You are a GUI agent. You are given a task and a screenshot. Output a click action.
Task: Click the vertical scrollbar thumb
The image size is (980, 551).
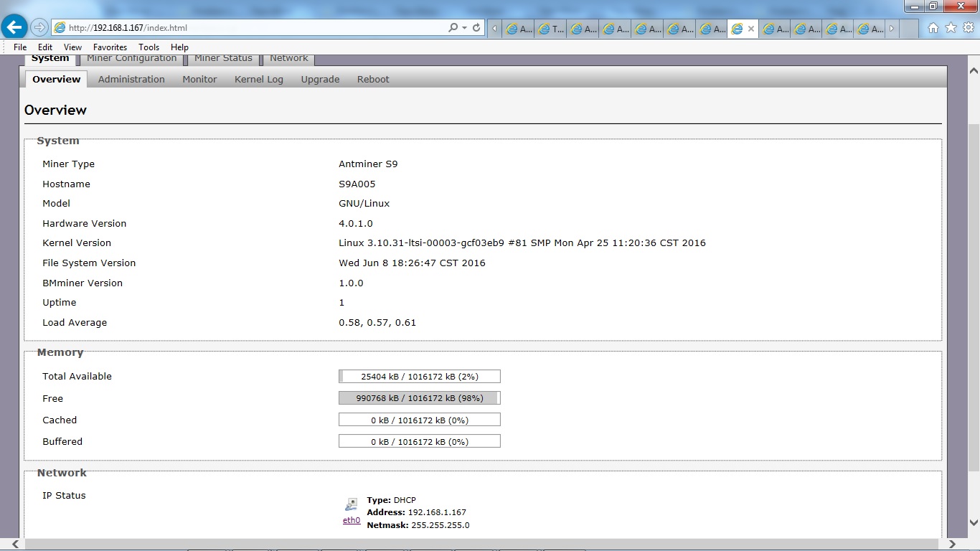click(974, 297)
